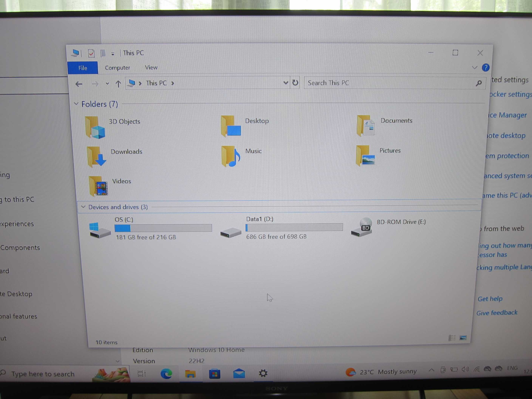This screenshot has width=532, height=399.
Task: Open the address bar history dropdown
Action: click(x=285, y=83)
